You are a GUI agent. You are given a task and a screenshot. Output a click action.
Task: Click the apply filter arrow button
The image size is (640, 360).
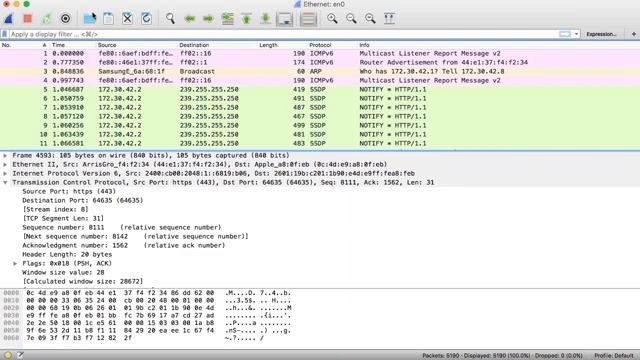coord(565,34)
